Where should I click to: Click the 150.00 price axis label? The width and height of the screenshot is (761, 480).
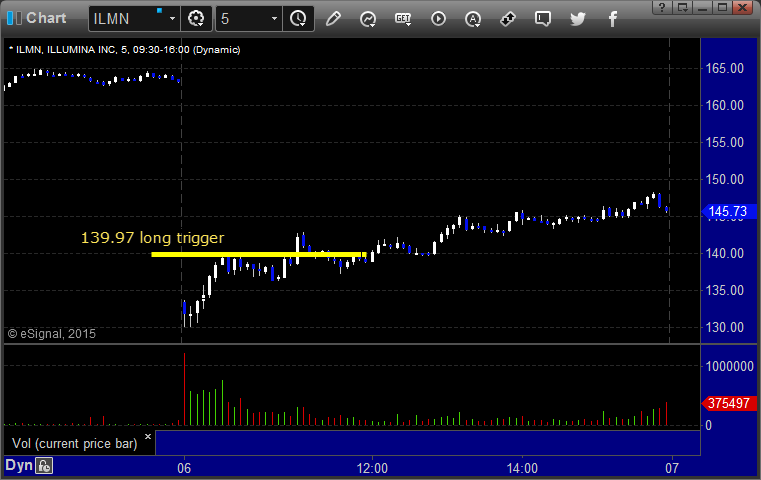coord(725,180)
